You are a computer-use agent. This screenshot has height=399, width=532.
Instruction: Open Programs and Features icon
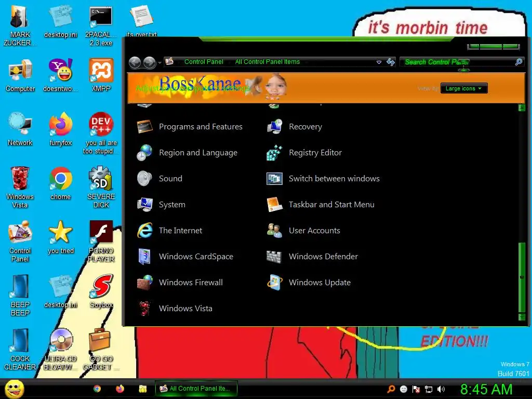point(144,127)
